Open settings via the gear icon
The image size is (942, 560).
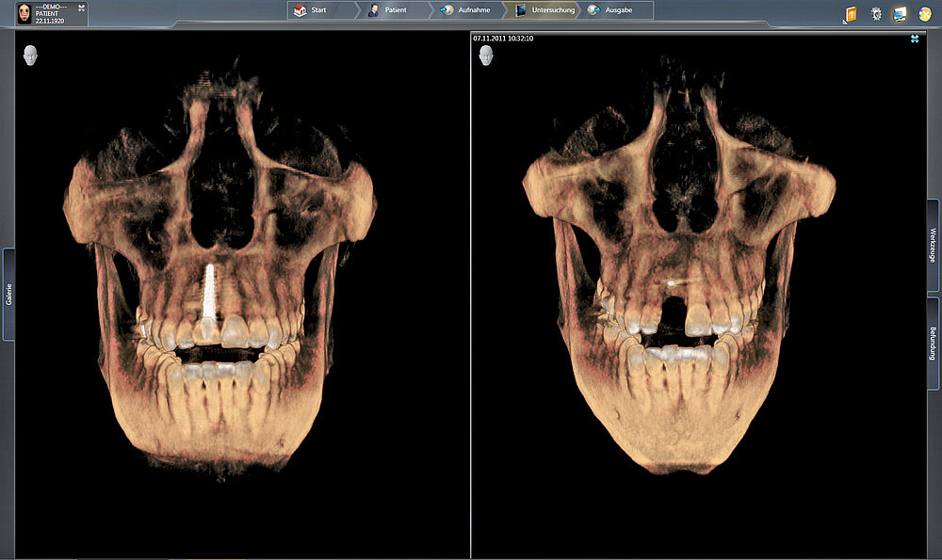point(876,14)
